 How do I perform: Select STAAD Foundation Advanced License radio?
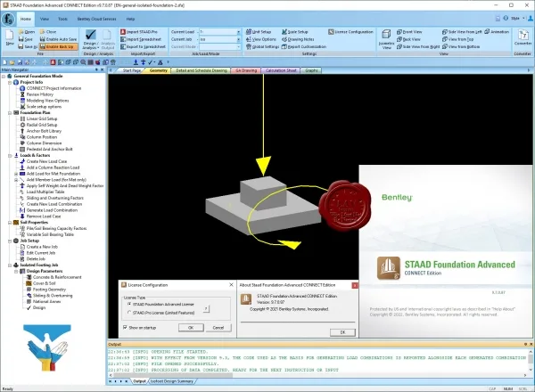[129, 304]
